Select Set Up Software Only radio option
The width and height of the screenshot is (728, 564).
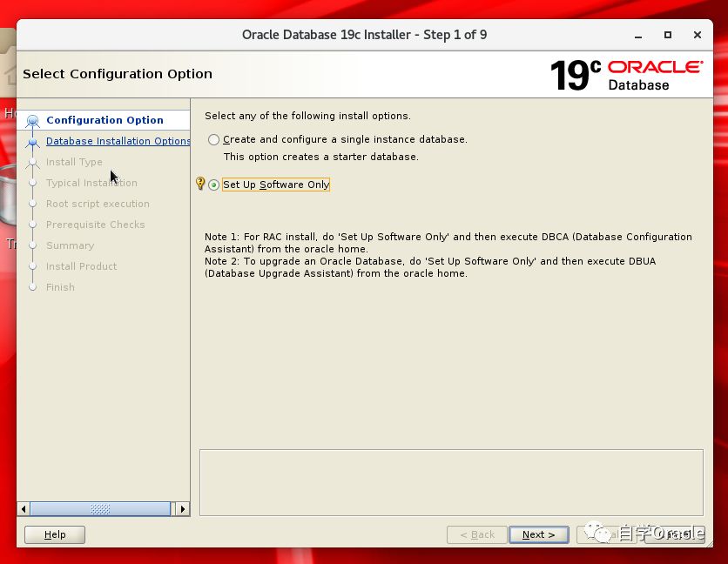point(213,185)
